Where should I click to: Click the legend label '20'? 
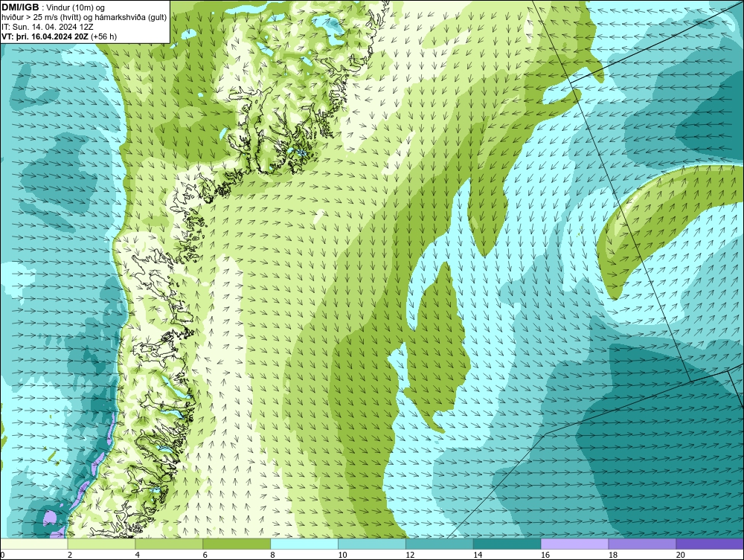pos(681,555)
